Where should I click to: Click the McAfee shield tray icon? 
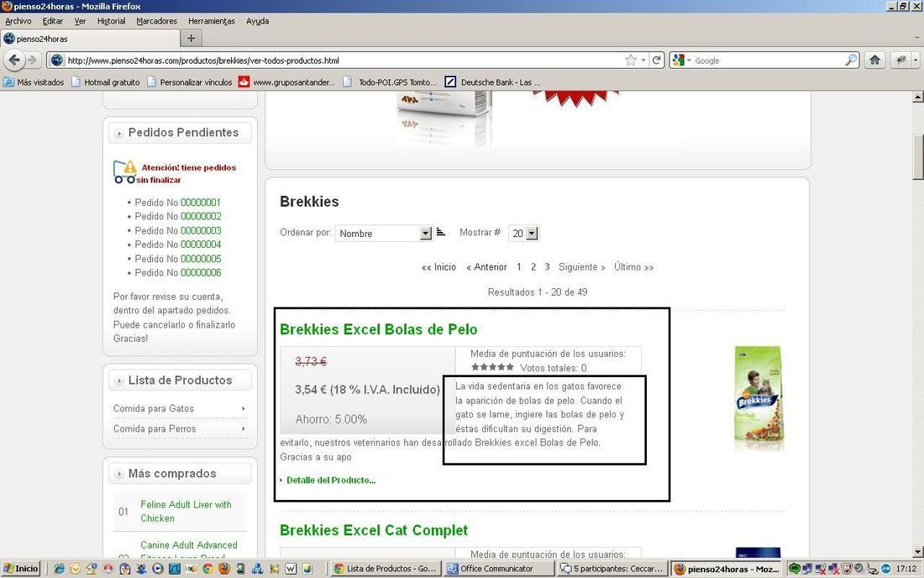click(x=847, y=569)
